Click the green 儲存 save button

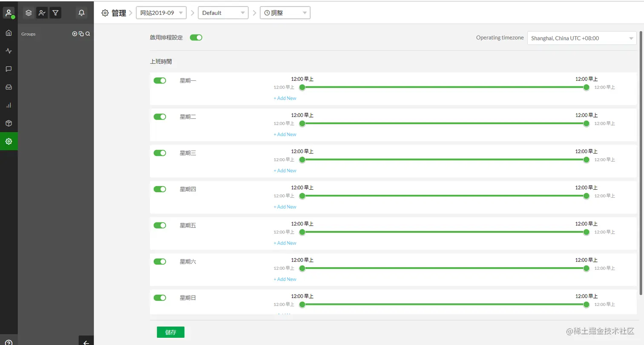tap(170, 332)
